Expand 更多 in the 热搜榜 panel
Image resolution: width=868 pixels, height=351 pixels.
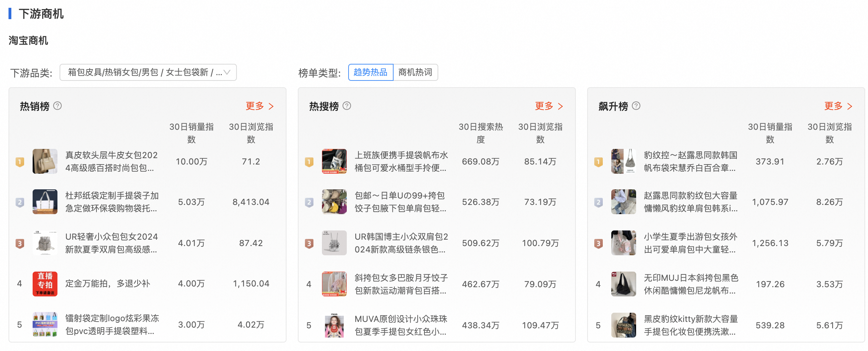point(549,106)
